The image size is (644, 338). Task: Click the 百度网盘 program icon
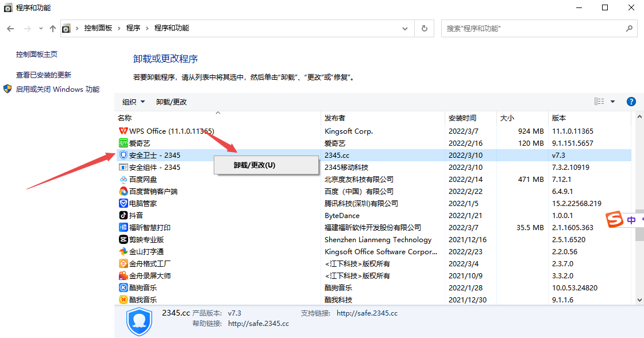pos(123,180)
